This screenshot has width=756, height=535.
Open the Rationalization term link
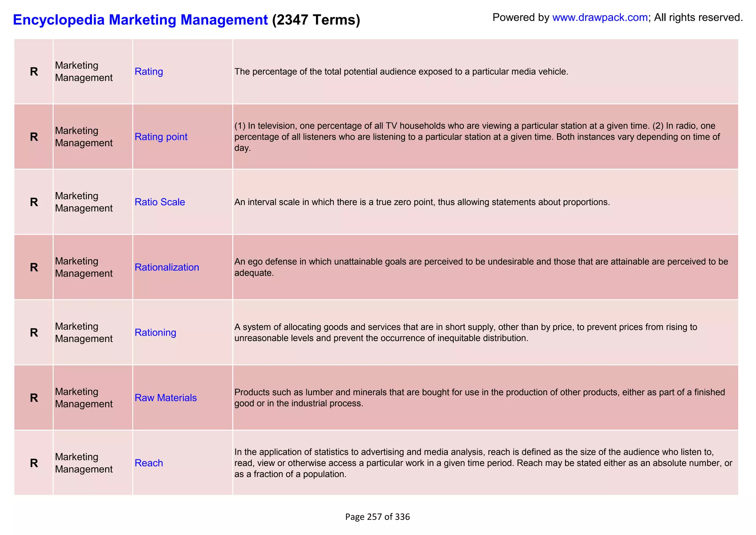(x=167, y=267)
